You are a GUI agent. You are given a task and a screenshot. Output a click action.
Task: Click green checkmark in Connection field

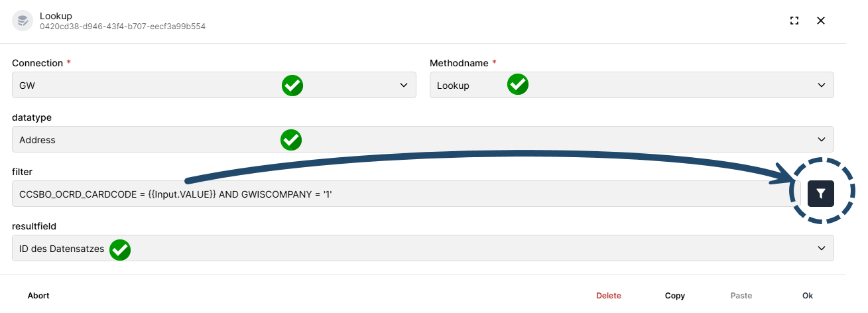pos(292,85)
